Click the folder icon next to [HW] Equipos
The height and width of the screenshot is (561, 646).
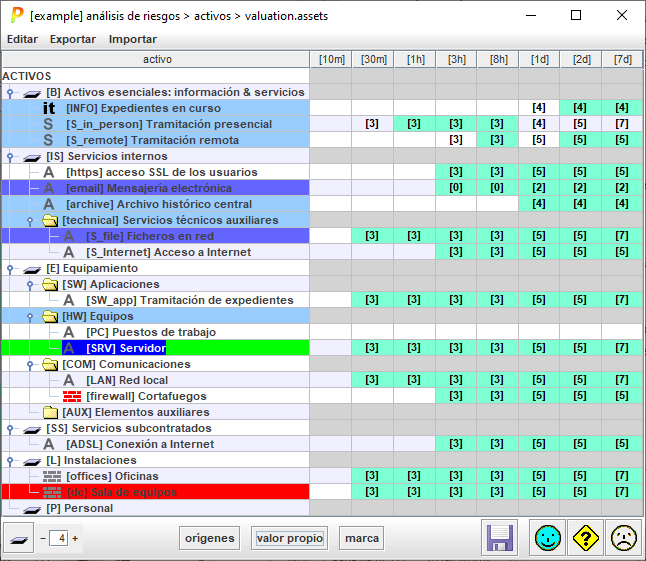click(x=50, y=316)
